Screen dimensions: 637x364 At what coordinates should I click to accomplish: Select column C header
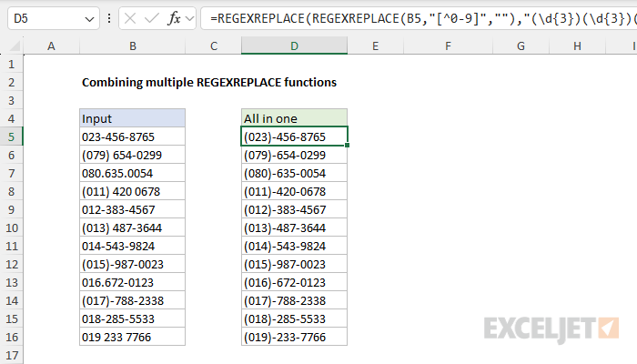pos(213,45)
